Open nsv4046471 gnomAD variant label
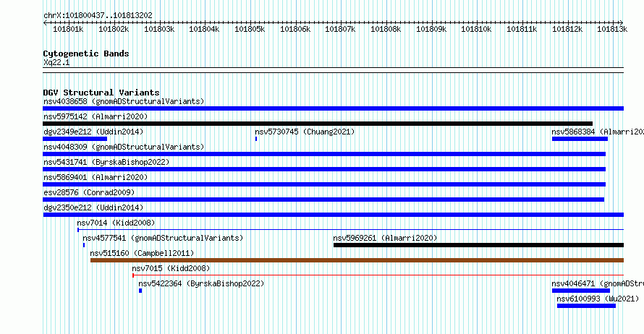This screenshot has width=644, height=334. [x=598, y=283]
